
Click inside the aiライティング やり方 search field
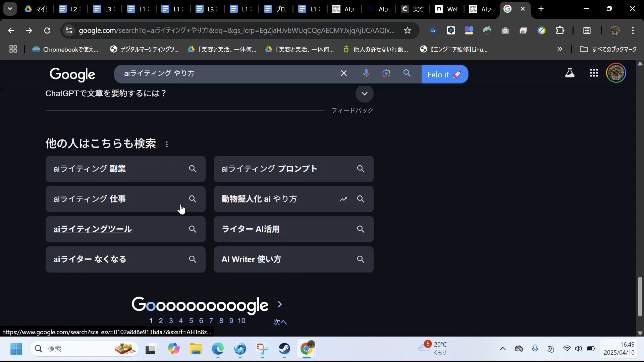(228, 73)
